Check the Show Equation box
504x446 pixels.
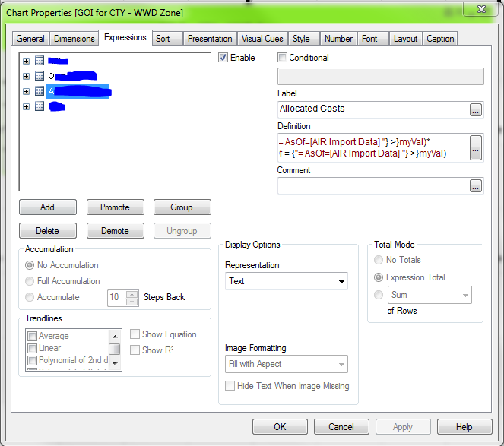point(135,334)
